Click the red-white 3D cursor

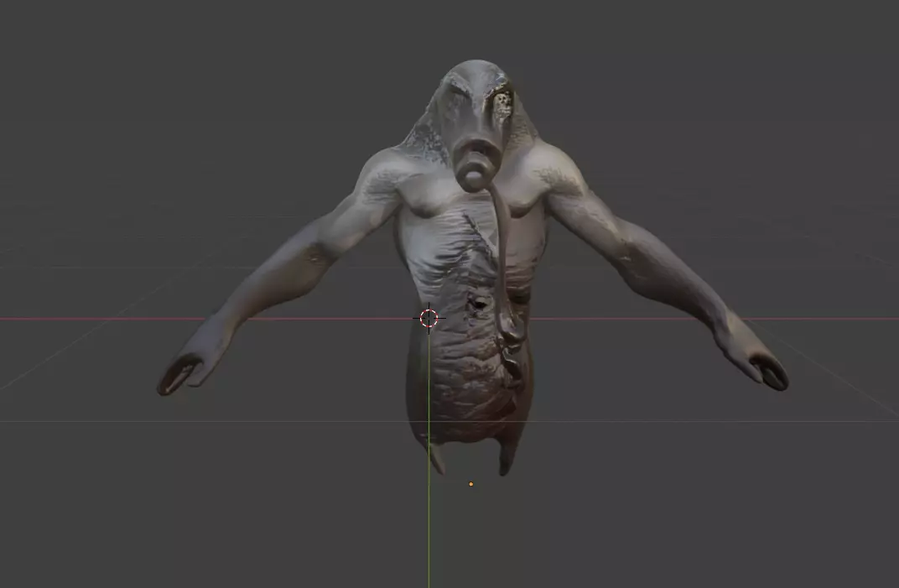click(x=429, y=318)
